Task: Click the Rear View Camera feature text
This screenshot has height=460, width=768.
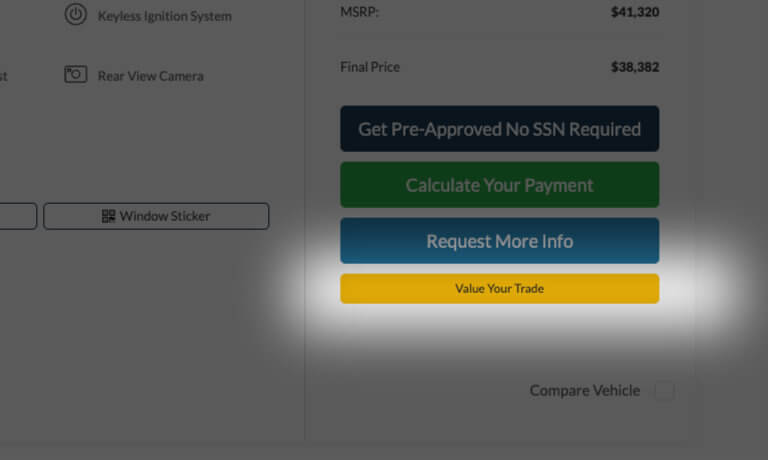Action: (150, 76)
